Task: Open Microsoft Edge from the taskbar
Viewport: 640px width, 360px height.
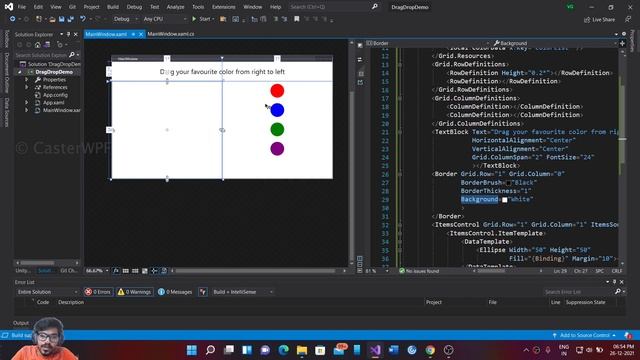Action: click(284, 350)
